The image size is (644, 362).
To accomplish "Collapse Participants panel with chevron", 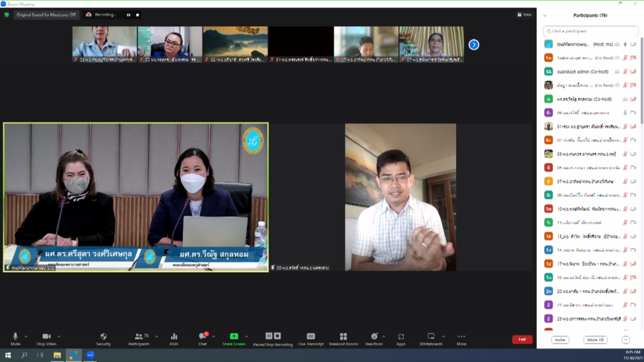I will tap(545, 15).
